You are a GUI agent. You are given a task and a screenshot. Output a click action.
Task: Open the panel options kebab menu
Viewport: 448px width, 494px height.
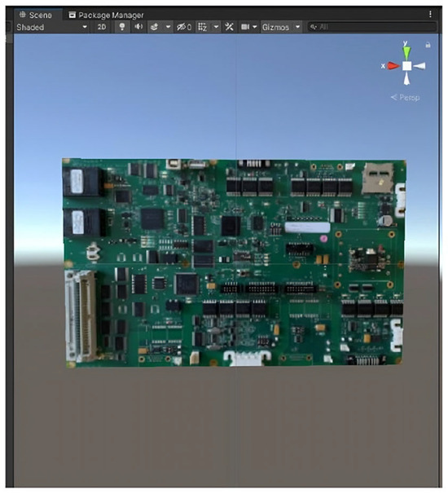pyautogui.click(x=430, y=14)
